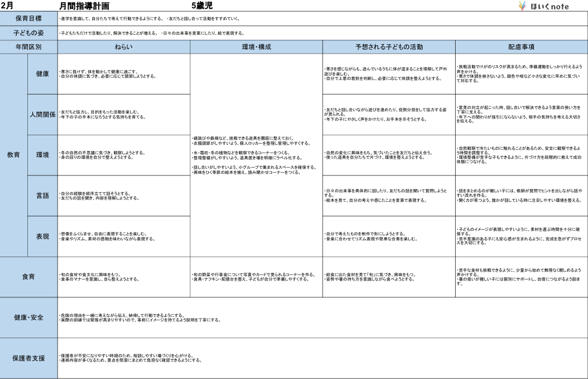Click the 表現 row label

tap(42, 236)
